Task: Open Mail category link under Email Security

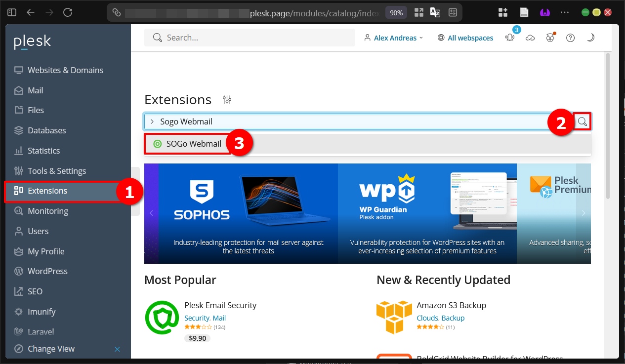Action: 219,318
